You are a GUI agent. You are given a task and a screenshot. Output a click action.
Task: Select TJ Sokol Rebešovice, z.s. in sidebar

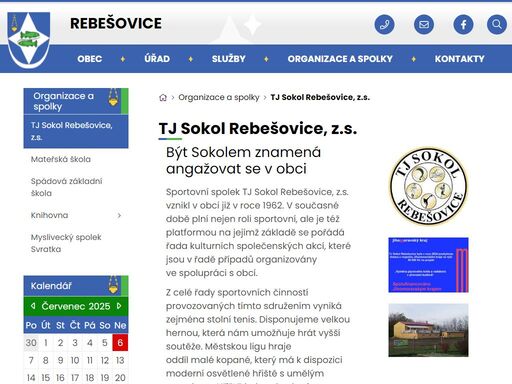coord(76,131)
